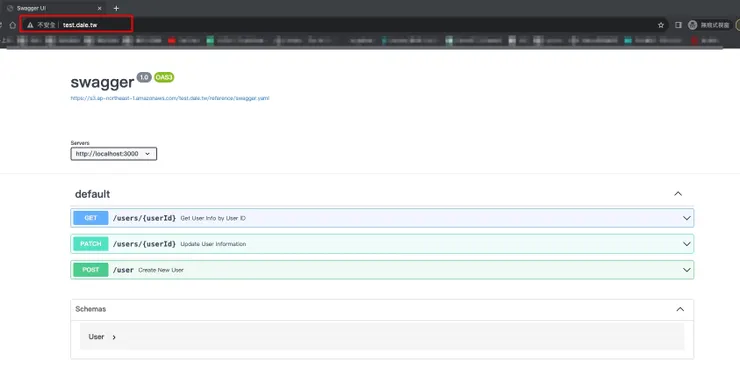Click the swagger title text
Screen dimensions: 740x369
(x=102, y=83)
